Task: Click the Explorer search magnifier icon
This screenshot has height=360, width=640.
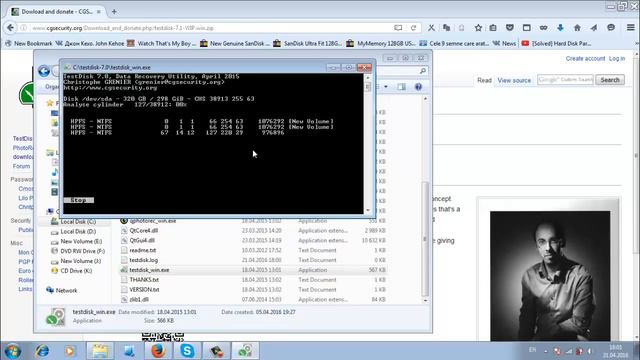Action: click(x=423, y=71)
